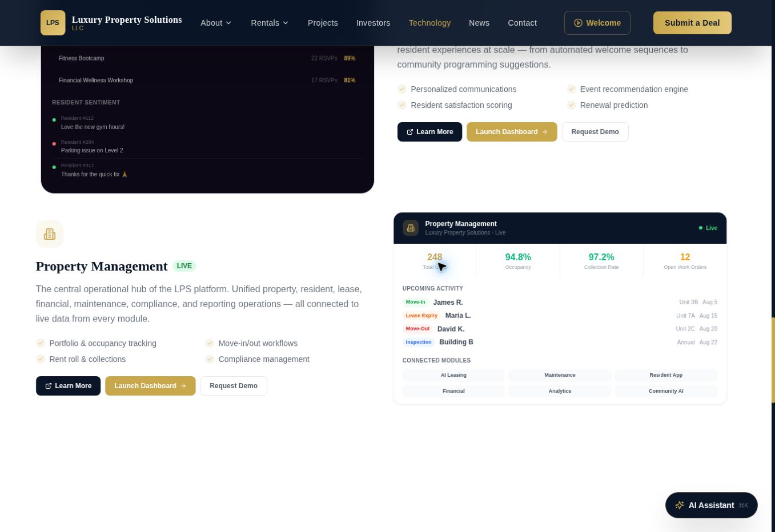Click the 94.8% Occupancy stat
Image resolution: width=775 pixels, height=532 pixels.
(x=518, y=261)
